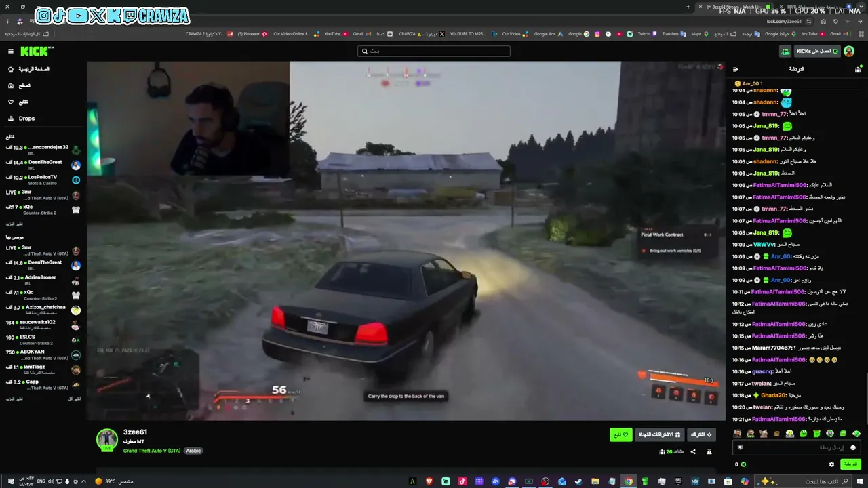Open Google Chrome from the taskbar
Screen dimensions: 868x488
(x=629, y=481)
